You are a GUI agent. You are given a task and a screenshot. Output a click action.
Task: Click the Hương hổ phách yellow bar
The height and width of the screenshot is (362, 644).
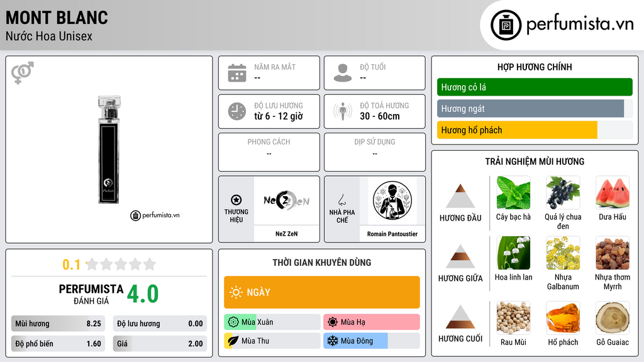[x=535, y=130]
